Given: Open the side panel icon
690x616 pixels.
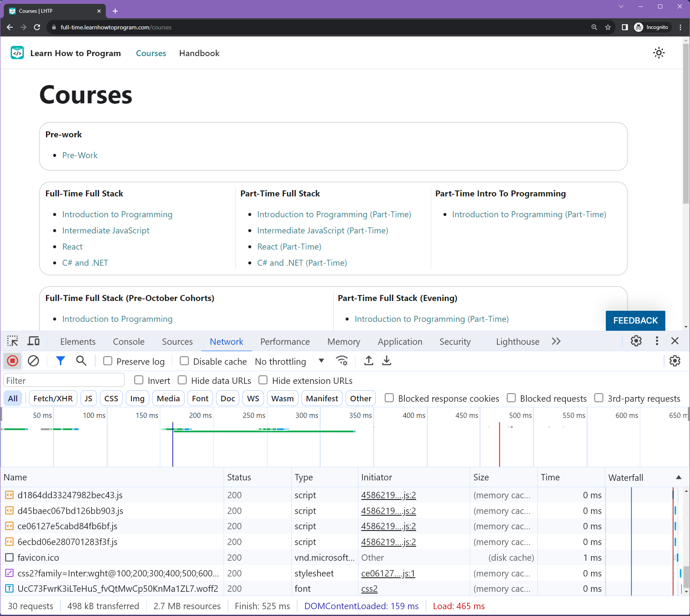Looking at the screenshot, I should click(625, 27).
